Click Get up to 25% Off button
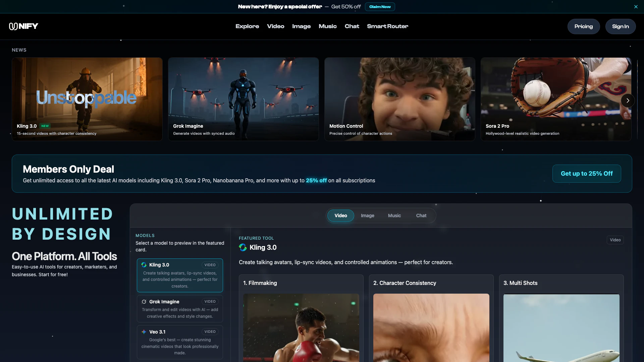This screenshot has height=362, width=644. [586, 174]
